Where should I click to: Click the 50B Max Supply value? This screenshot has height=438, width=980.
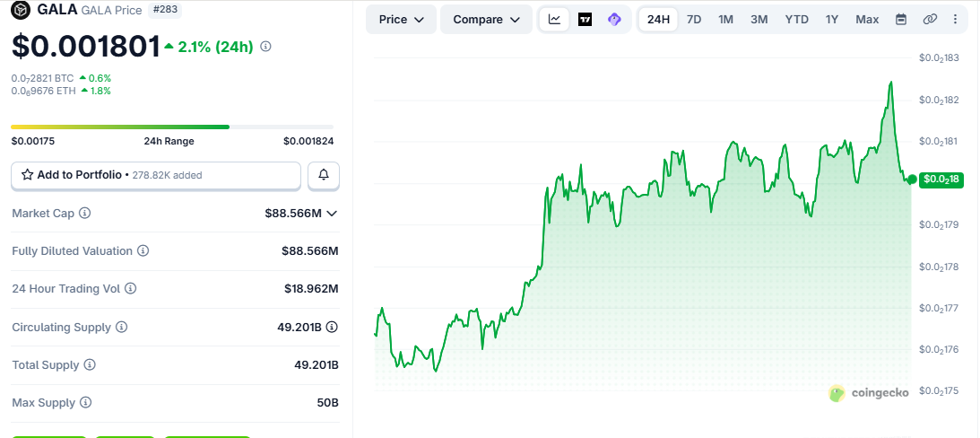327,402
